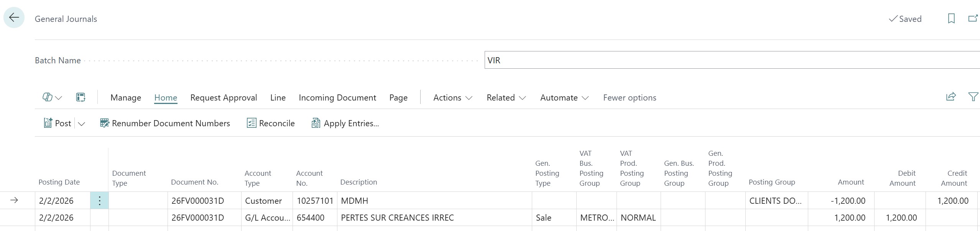Screen dimensions: 980x231
Task: Click the Batch Name field
Action: pos(728,60)
